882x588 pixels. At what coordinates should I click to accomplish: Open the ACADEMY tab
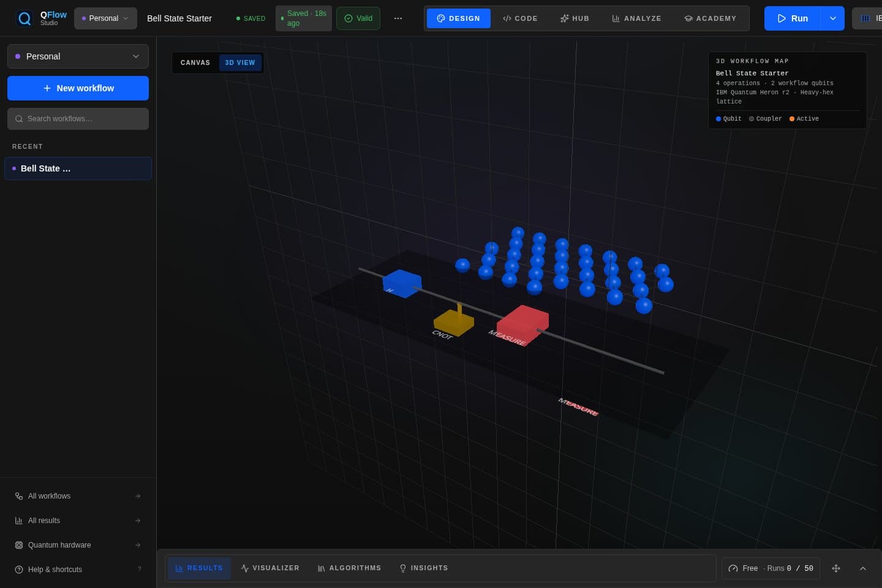710,18
